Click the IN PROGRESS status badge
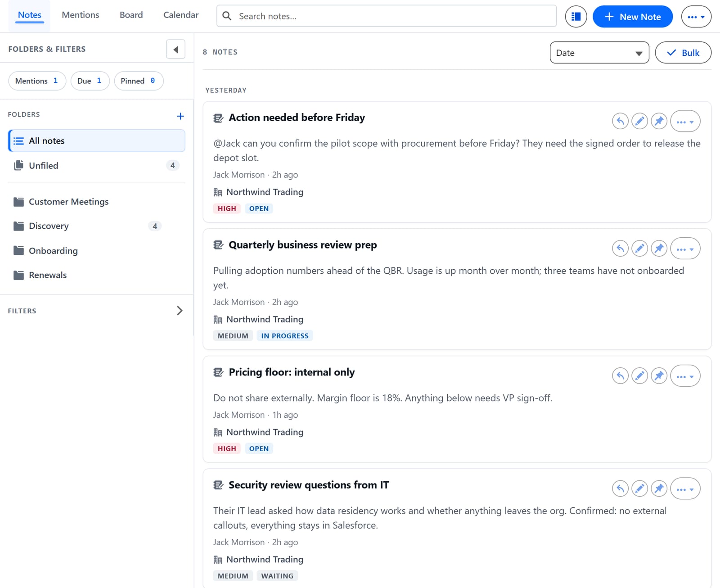720x588 pixels. coord(285,336)
